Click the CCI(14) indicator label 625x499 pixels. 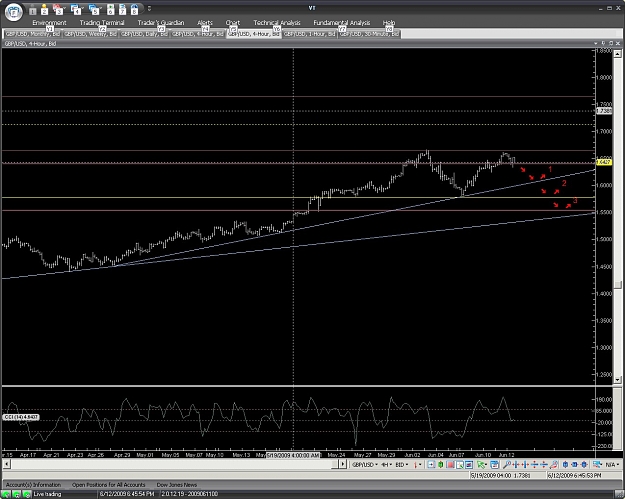(21, 417)
